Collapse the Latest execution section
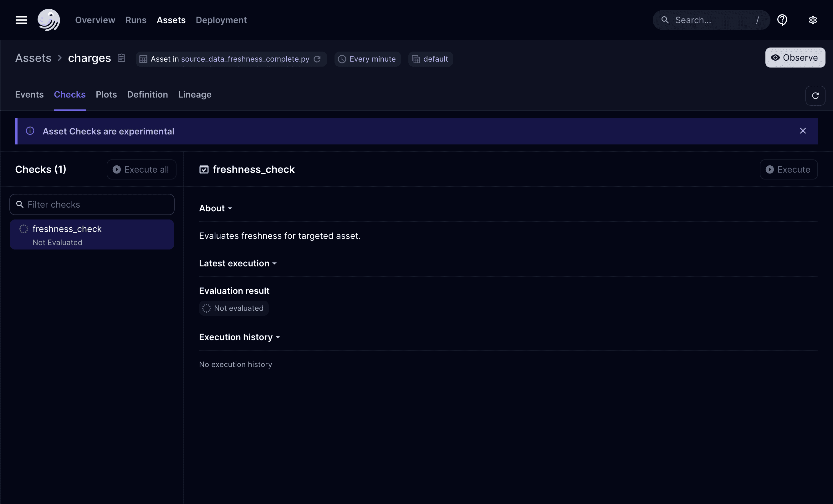833x504 pixels. (x=238, y=264)
